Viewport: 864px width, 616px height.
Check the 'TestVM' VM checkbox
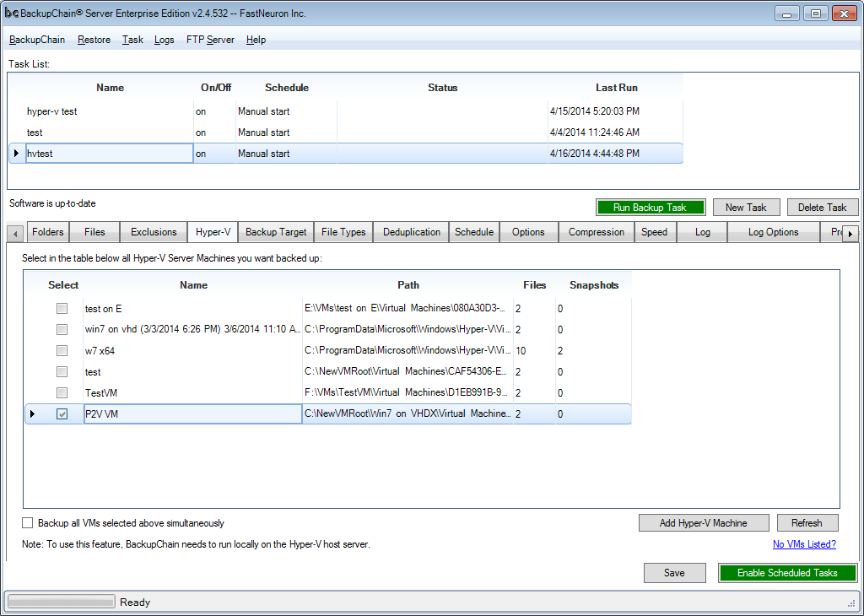[62, 393]
